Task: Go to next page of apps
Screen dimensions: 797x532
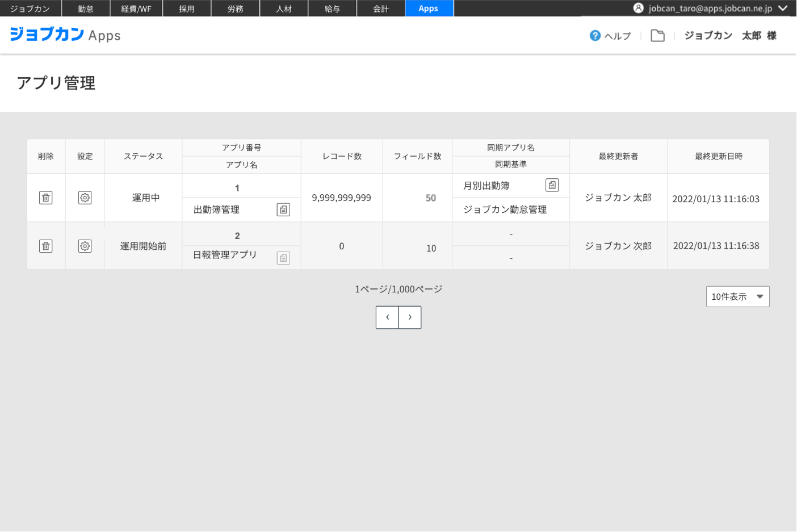Action: click(410, 317)
